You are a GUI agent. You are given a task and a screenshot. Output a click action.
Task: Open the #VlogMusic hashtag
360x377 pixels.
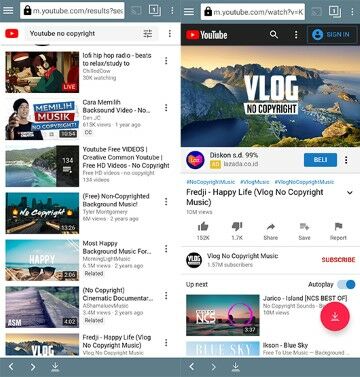(x=255, y=182)
